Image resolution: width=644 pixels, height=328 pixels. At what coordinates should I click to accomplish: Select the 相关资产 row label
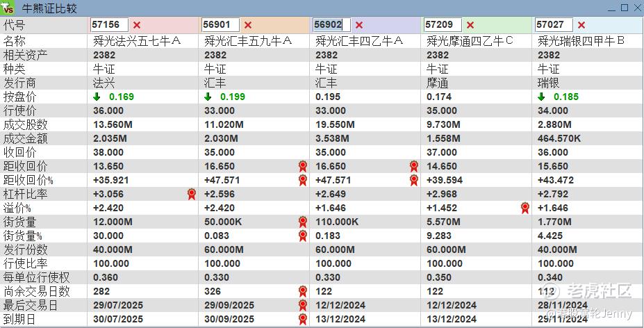point(26,55)
